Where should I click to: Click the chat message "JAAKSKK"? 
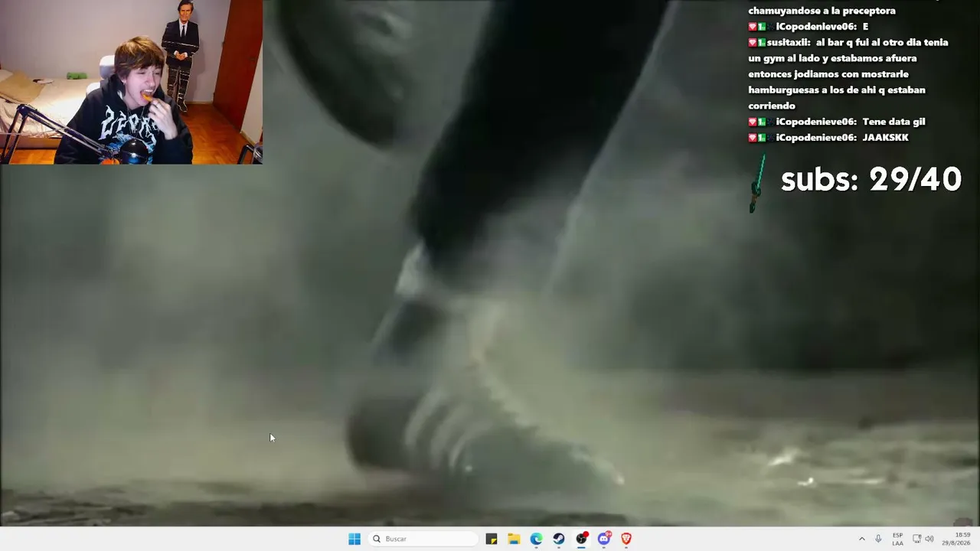[x=885, y=138]
